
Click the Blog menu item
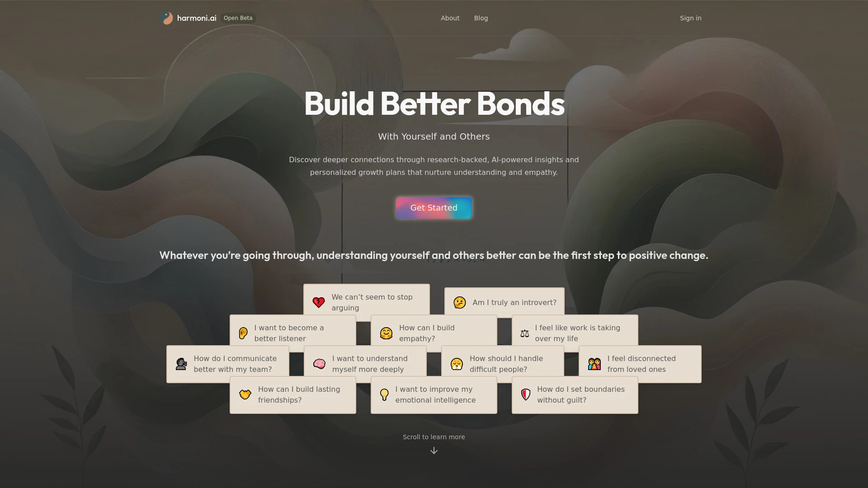click(481, 18)
